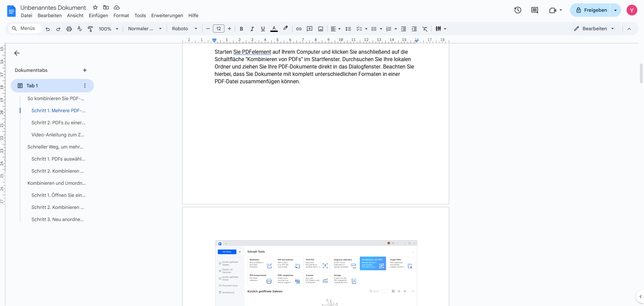The image size is (644, 306).
Task: Jump to outline 'Video-Anleitung zum Z...'
Action: click(58, 135)
